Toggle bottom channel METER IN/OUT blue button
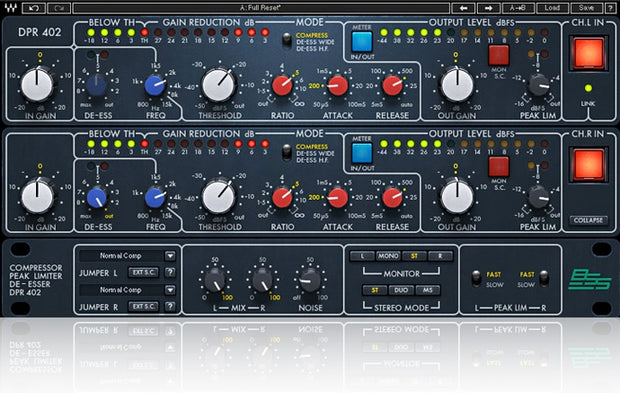 pyautogui.click(x=362, y=153)
